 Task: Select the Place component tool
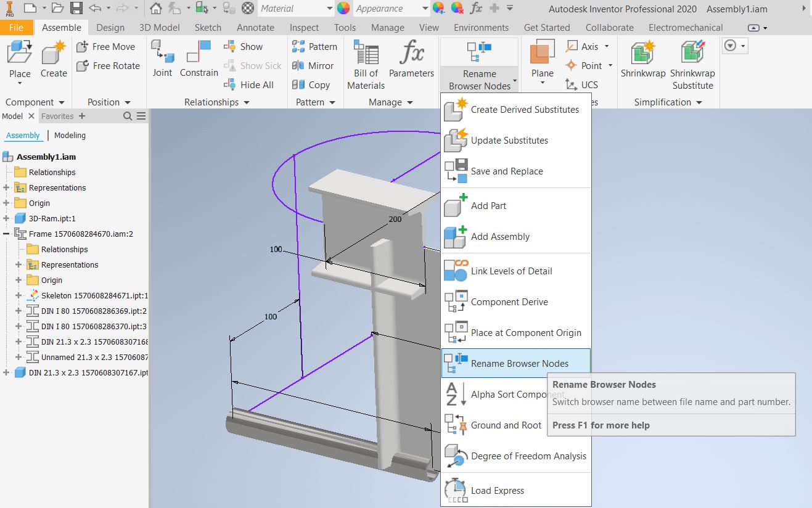tap(19, 59)
